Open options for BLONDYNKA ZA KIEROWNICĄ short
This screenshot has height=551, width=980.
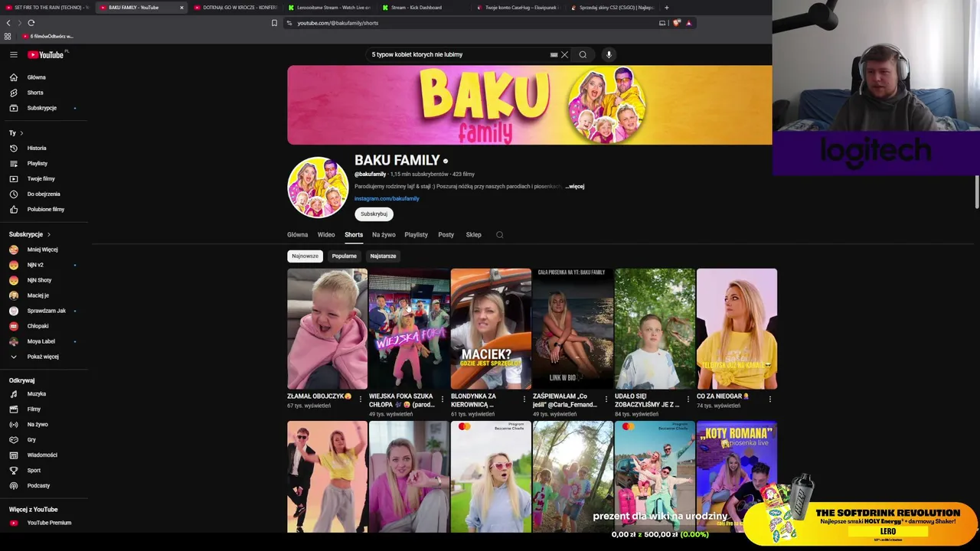point(524,399)
